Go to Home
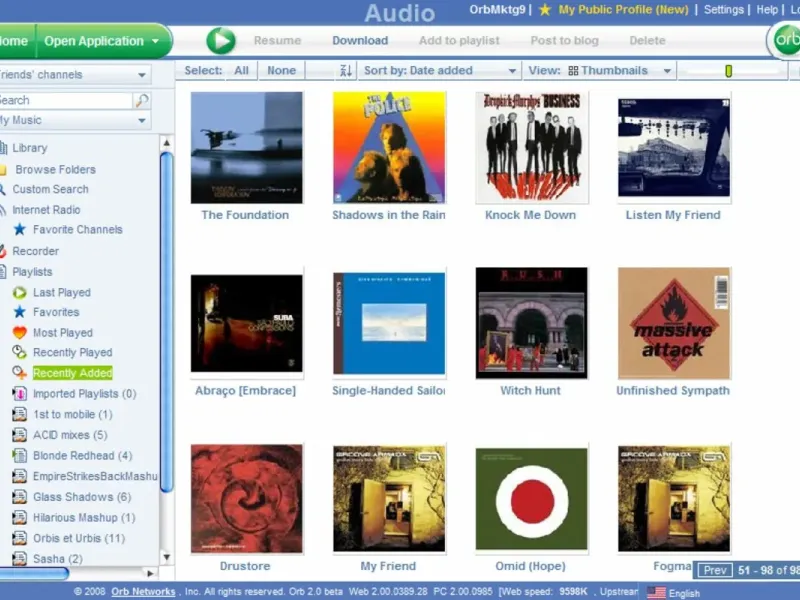This screenshot has width=800, height=600. tap(15, 41)
